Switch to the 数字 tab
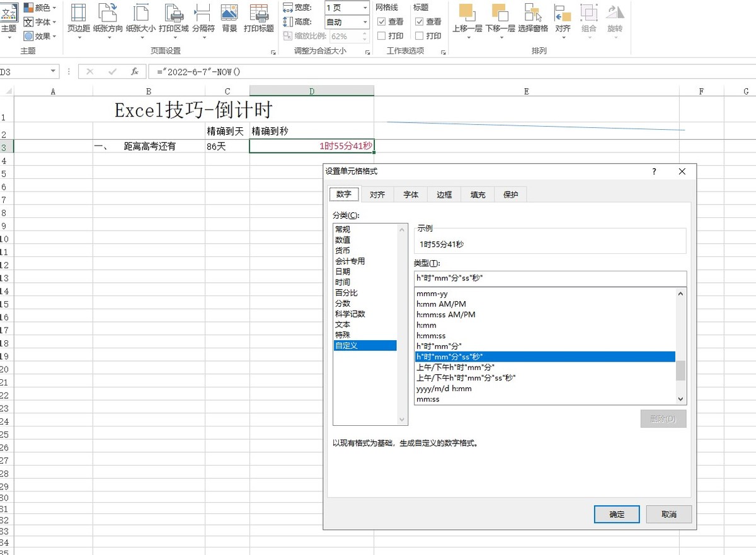Screen dimensions: 756x555 coord(344,195)
